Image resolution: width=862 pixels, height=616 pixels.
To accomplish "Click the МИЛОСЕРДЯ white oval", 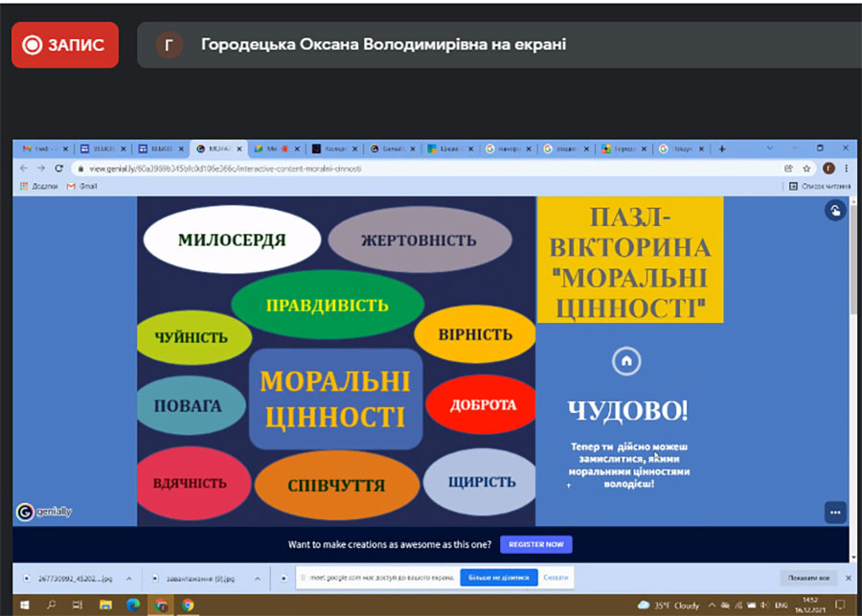I will tap(232, 240).
